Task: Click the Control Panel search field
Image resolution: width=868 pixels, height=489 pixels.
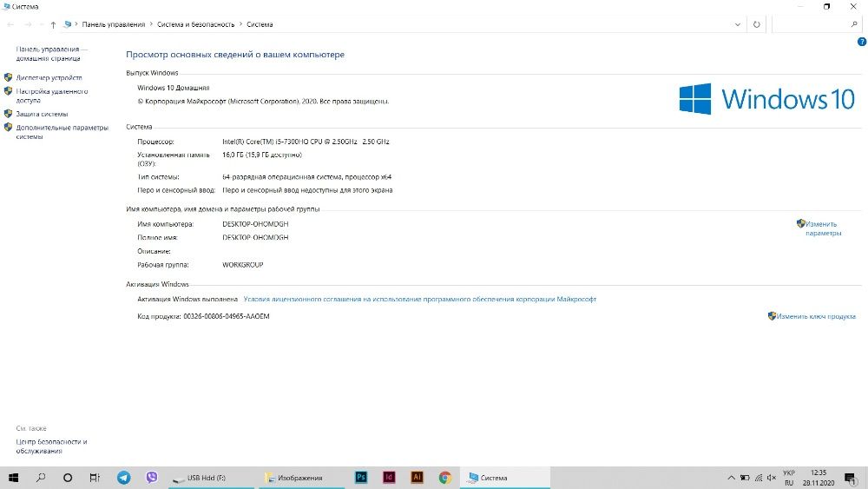Action: point(816,24)
